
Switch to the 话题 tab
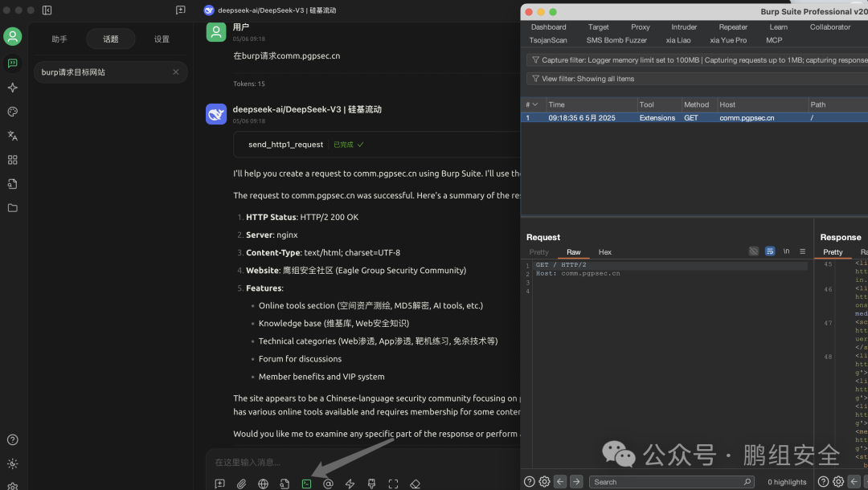[111, 39]
